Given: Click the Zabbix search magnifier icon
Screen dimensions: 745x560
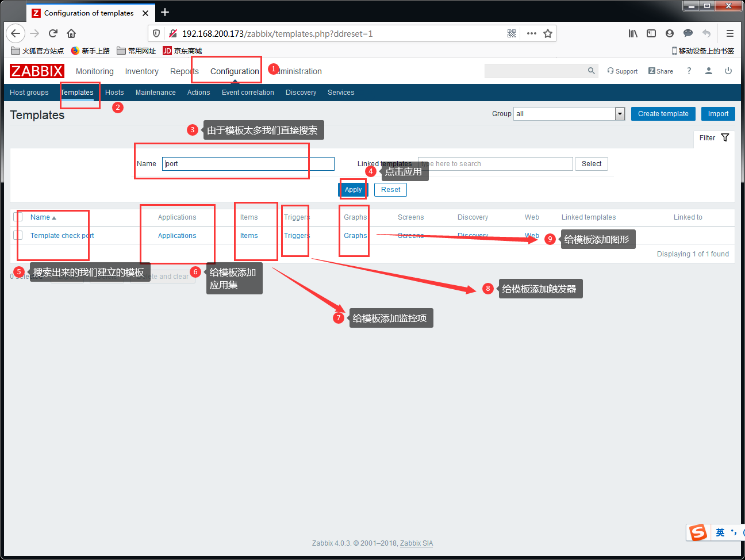Looking at the screenshot, I should pyautogui.click(x=592, y=71).
